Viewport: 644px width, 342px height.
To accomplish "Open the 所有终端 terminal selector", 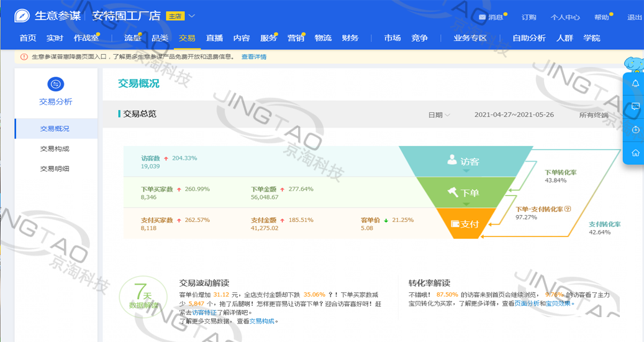I will [594, 115].
